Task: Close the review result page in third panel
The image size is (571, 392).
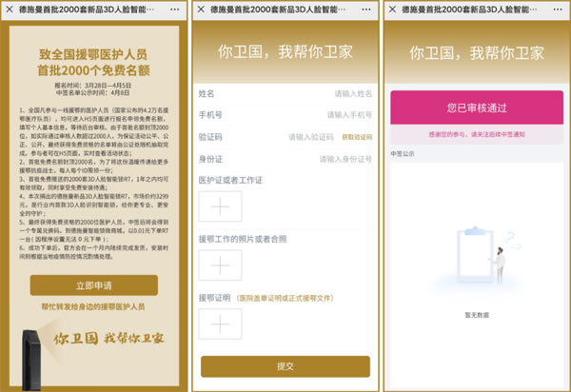Action: pos(392,10)
